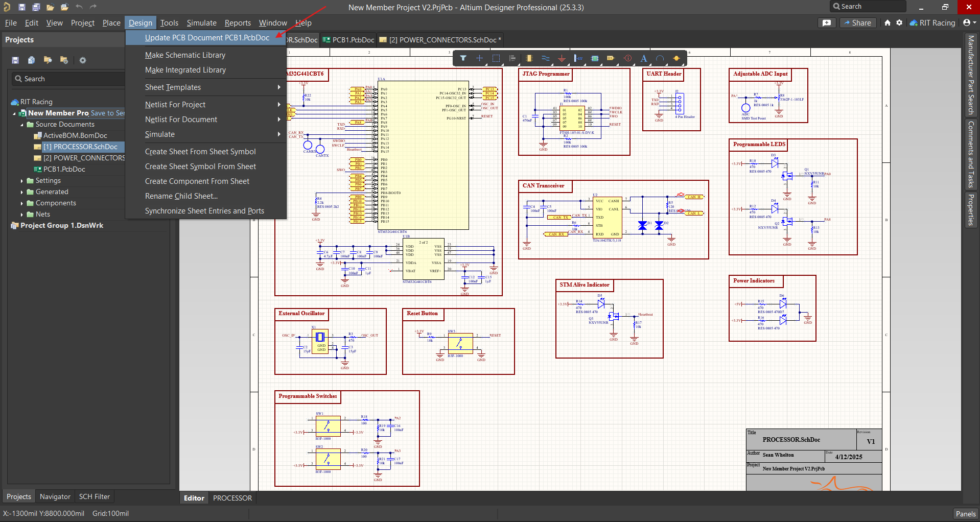Viewport: 980px width, 522px height.
Task: Place a port with the D1 icon
Action: [x=611, y=58]
